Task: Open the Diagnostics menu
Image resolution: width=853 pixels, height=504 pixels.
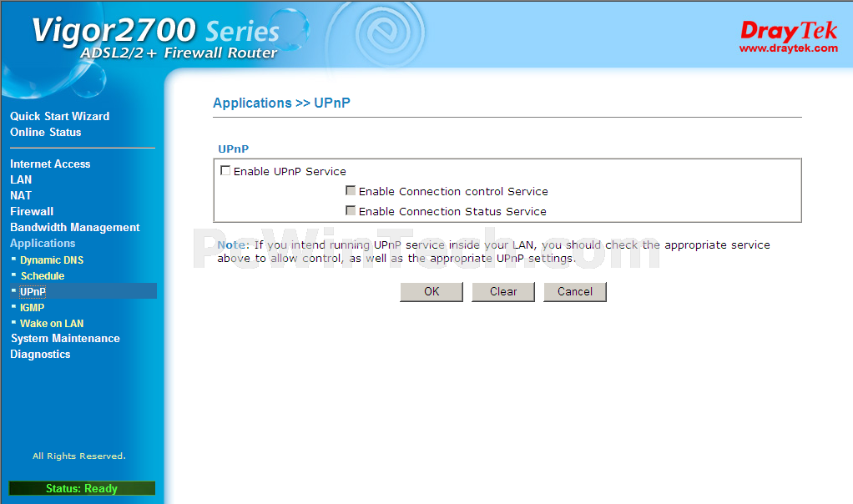Action: tap(40, 354)
